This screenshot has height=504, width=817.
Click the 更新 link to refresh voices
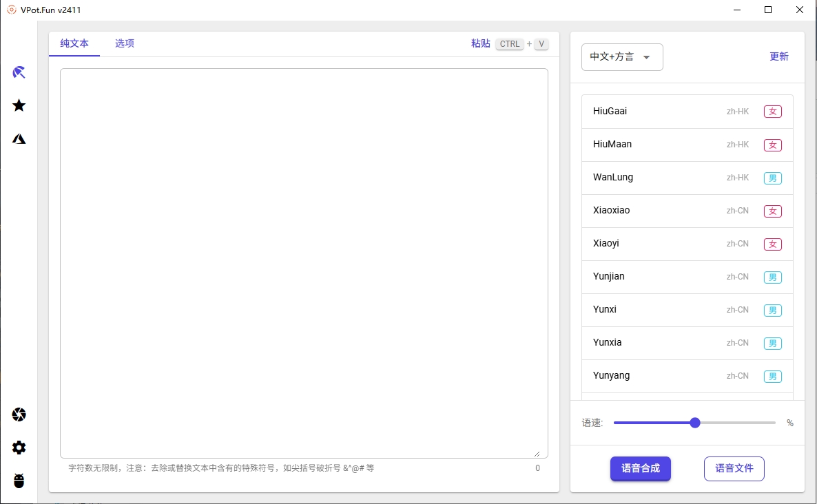(x=779, y=57)
